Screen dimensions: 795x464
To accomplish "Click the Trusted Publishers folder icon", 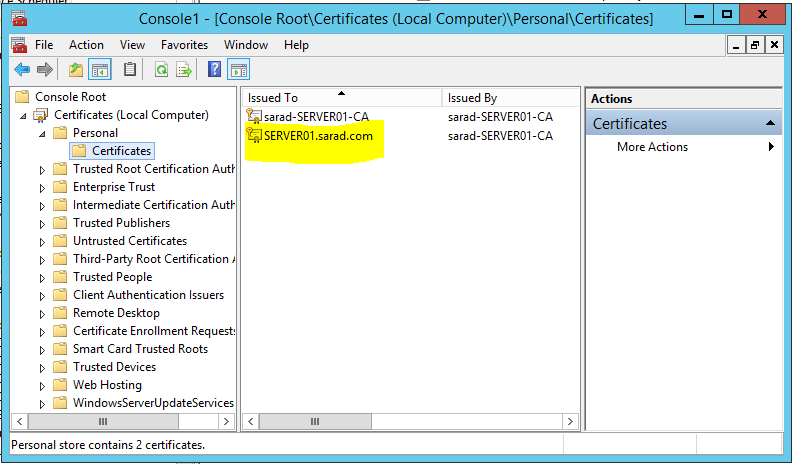I will [x=60, y=223].
